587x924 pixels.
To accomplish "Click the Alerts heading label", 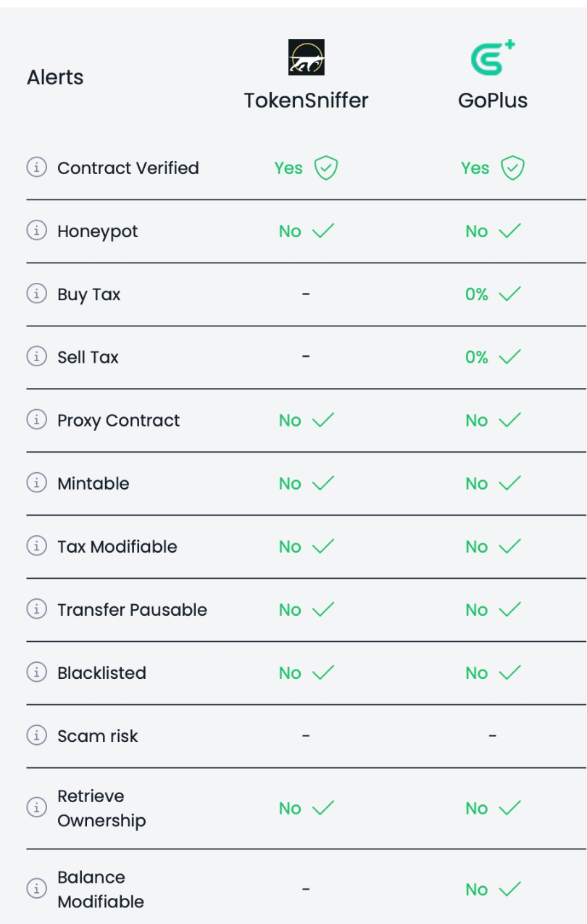I will click(x=55, y=78).
